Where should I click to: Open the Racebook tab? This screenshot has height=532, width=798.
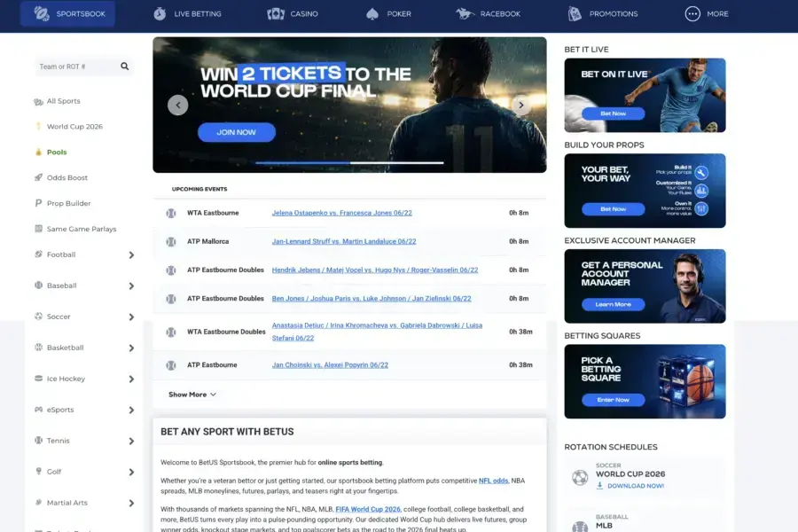488,14
